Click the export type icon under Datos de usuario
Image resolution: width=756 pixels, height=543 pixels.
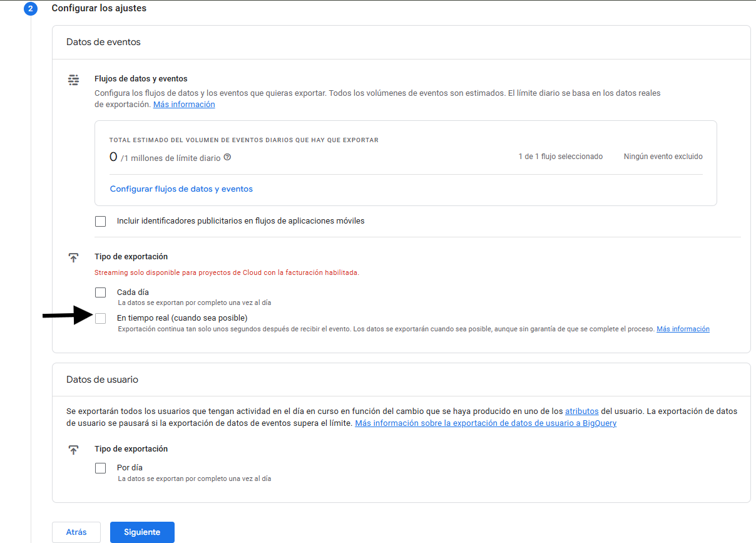(x=73, y=450)
